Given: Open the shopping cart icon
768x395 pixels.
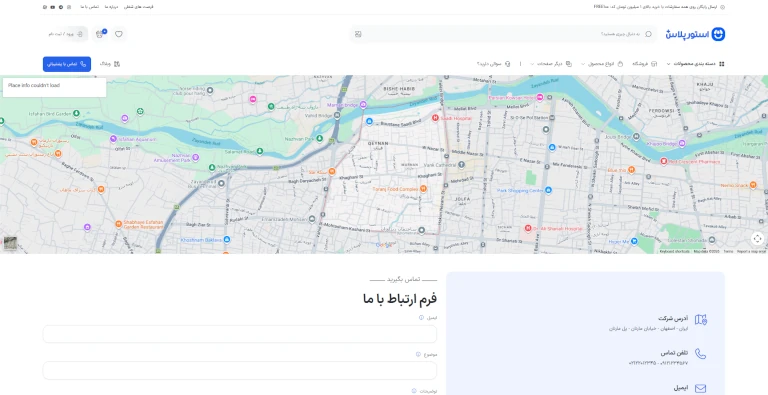Looking at the screenshot, I should [x=100, y=34].
